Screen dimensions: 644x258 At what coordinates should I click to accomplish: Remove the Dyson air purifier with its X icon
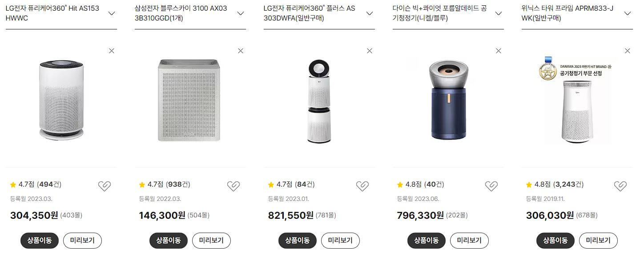[x=498, y=51]
